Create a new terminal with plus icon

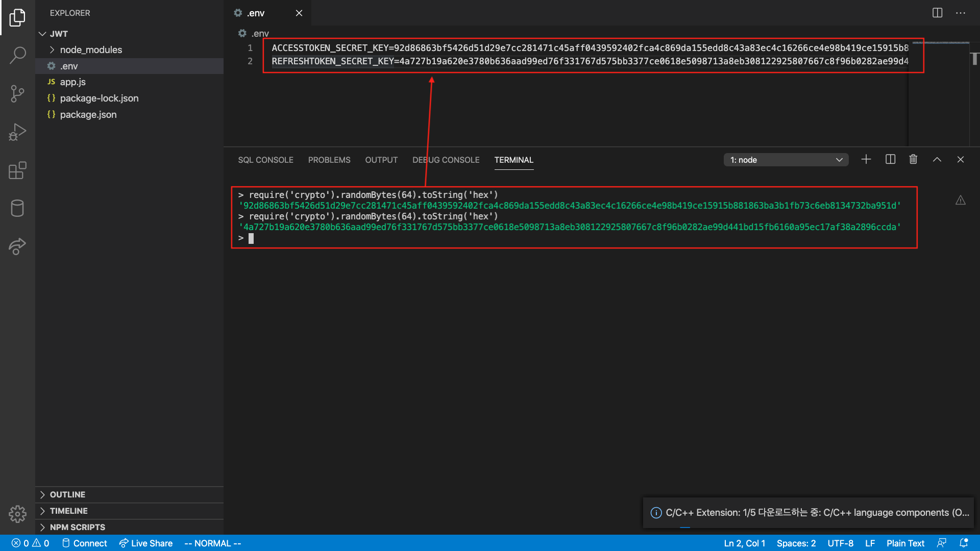coord(866,160)
